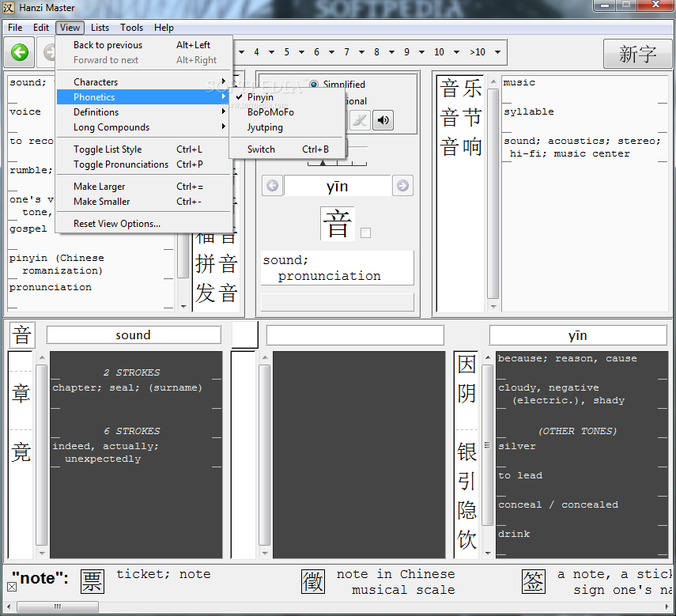Open the 6-stroke dropdown arrow
The image size is (676, 616).
331,52
